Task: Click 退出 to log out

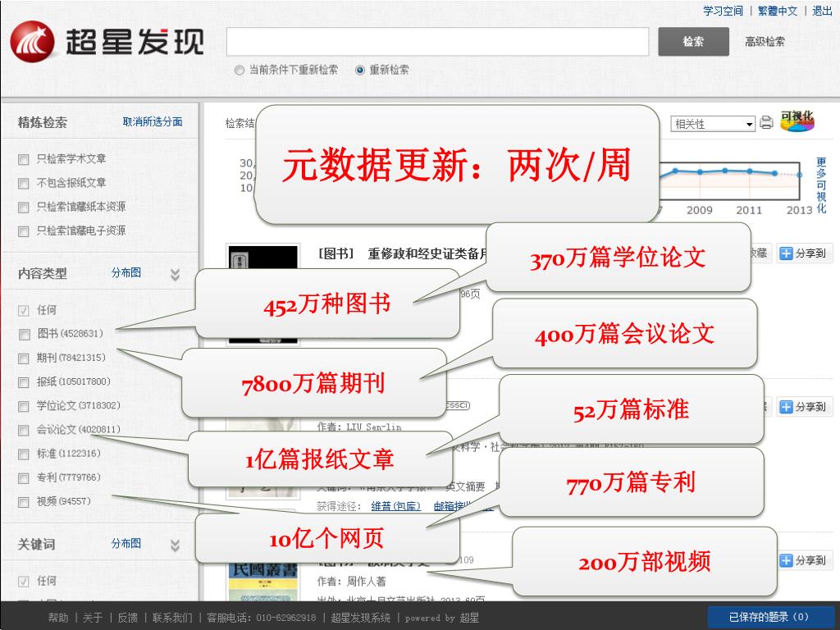Action: pyautogui.click(x=822, y=11)
